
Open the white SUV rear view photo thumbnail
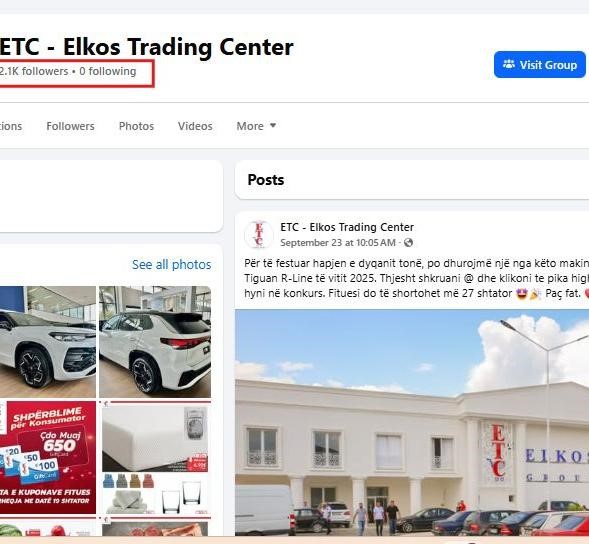(x=155, y=342)
